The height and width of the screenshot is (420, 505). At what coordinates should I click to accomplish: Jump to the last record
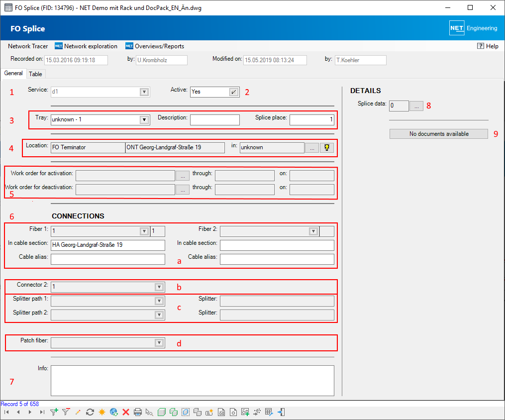click(x=42, y=412)
